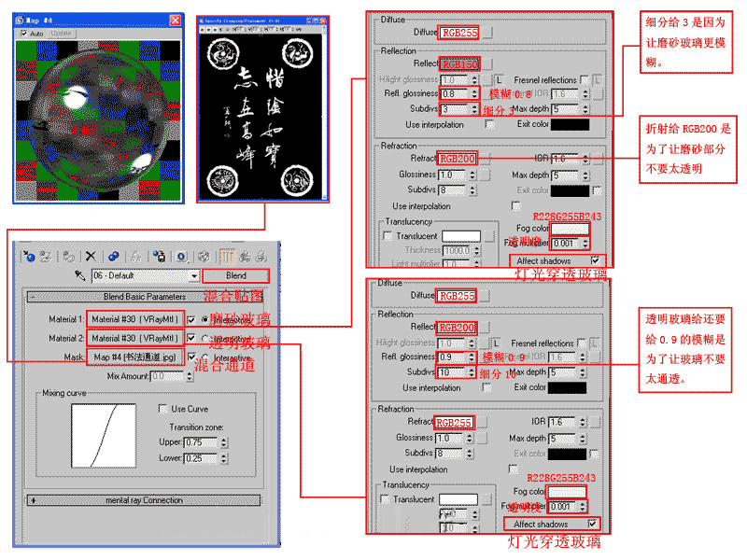This screenshot has height=560, width=747.
Task: Click the Material Effects Channel icon
Action: pos(182,257)
